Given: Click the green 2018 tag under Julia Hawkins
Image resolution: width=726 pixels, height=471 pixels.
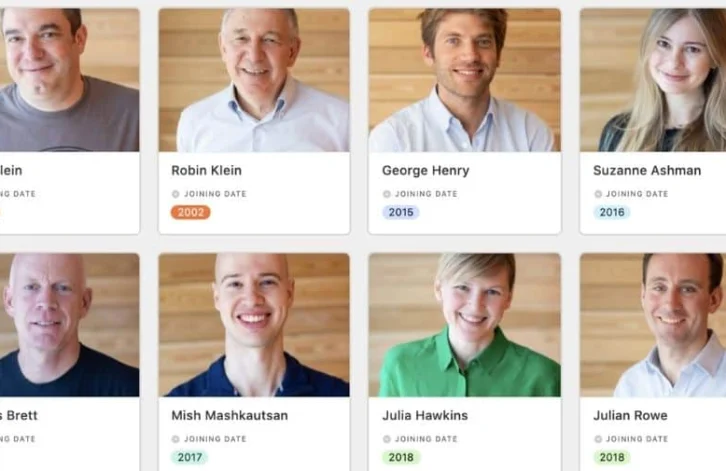Looking at the screenshot, I should (x=401, y=457).
